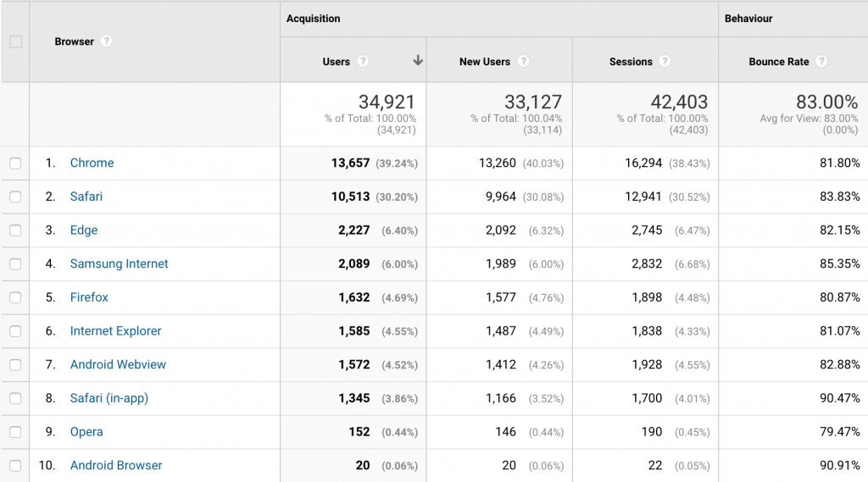Screen dimensions: 868x482
Task: Select overall bounce rate 83.00%
Action: click(827, 102)
